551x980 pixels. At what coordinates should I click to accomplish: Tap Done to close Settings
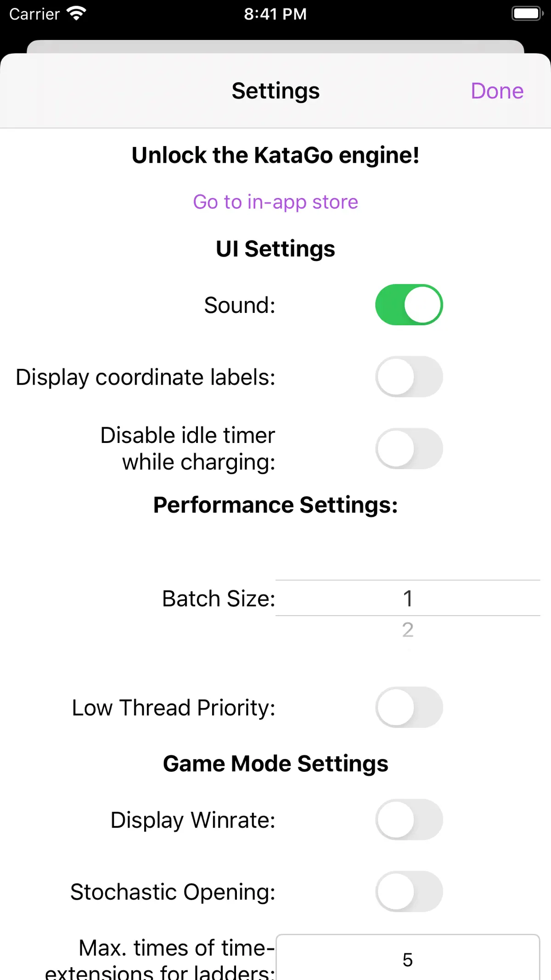tap(497, 91)
